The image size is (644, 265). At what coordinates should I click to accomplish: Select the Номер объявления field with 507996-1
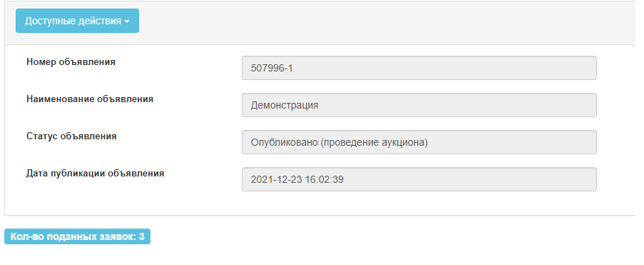pos(419,68)
